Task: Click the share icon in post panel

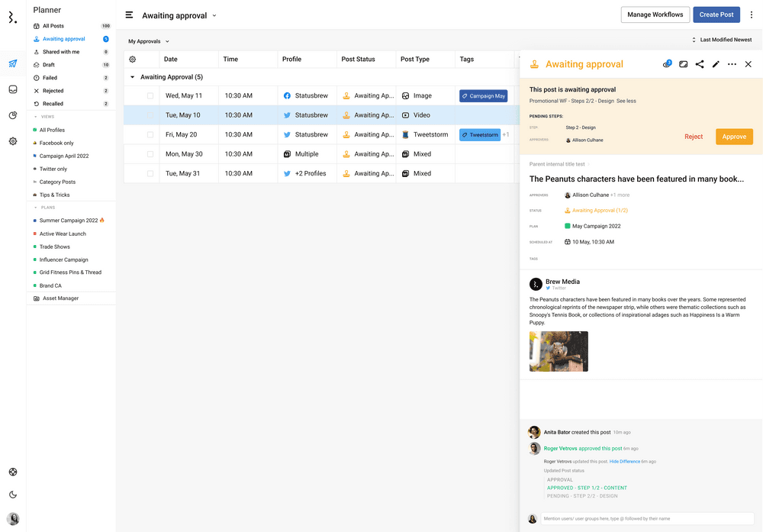Action: [700, 64]
